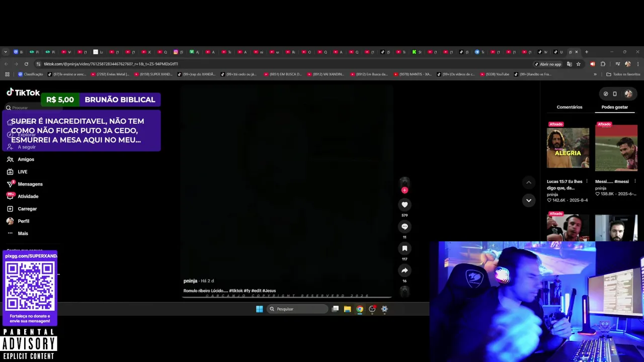The image size is (644, 362).
Task: Open the Windows Start button
Action: click(x=259, y=309)
